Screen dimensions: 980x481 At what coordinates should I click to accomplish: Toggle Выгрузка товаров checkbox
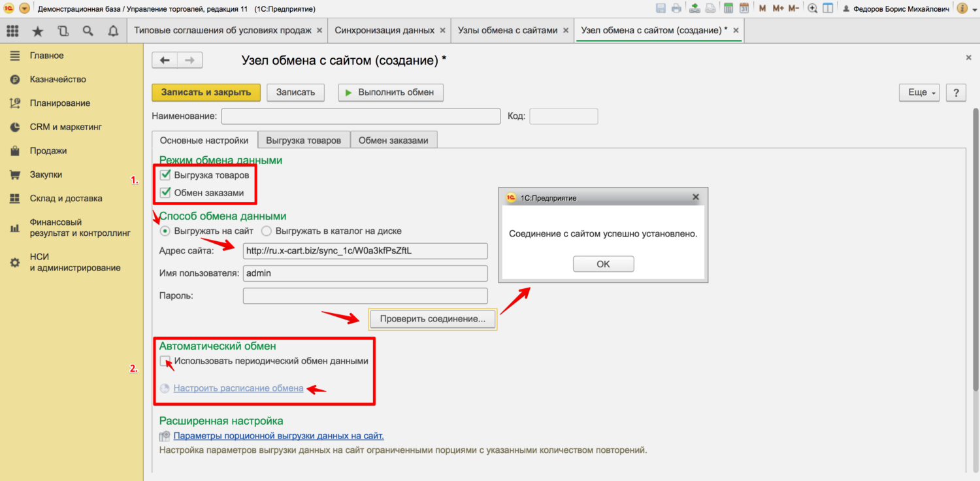tap(165, 174)
